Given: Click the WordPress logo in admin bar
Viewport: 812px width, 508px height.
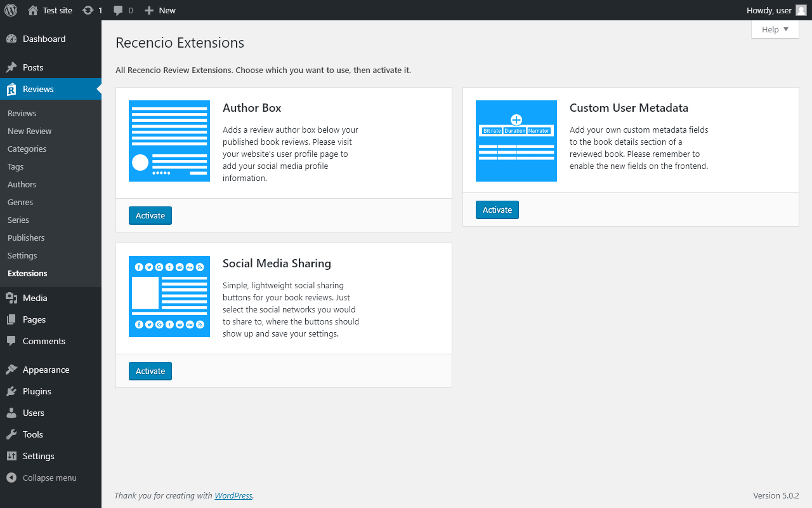Looking at the screenshot, I should (x=11, y=10).
